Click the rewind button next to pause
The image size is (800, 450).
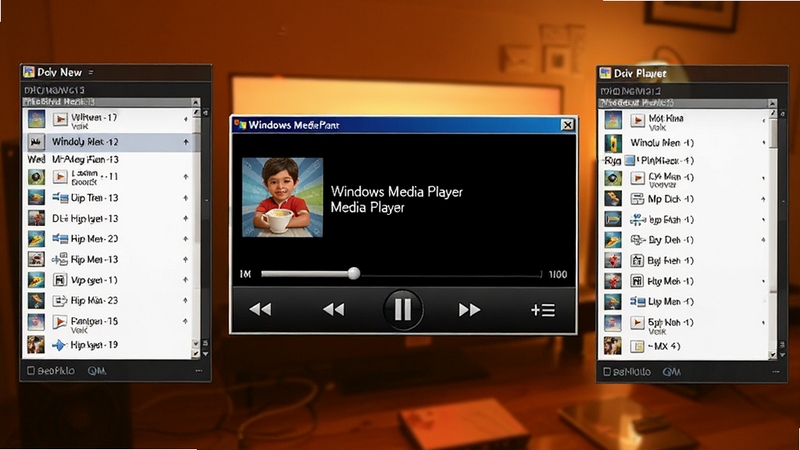point(334,310)
